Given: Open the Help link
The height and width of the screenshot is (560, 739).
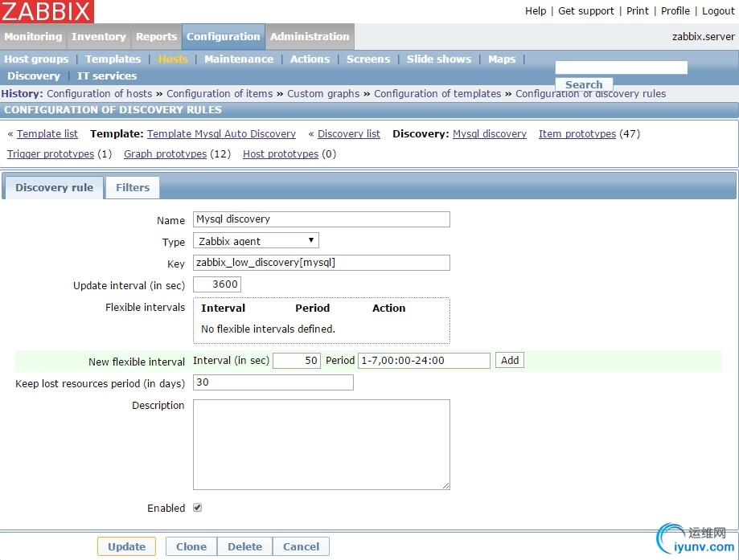Looking at the screenshot, I should click(x=536, y=10).
